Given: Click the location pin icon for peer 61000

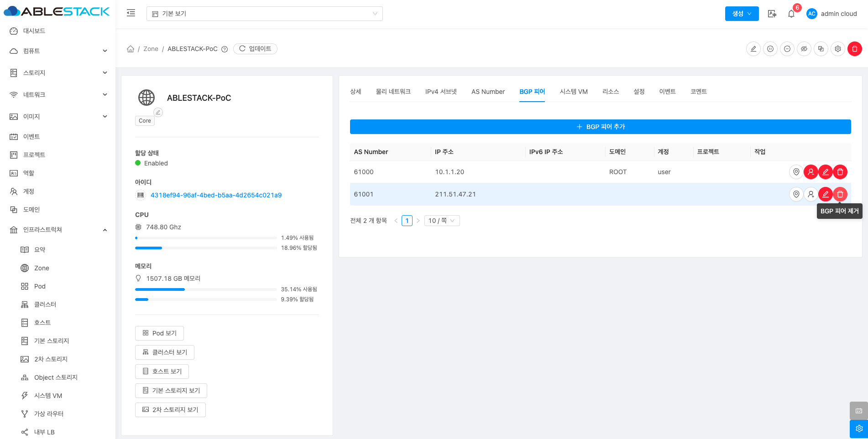Looking at the screenshot, I should pyautogui.click(x=796, y=172).
